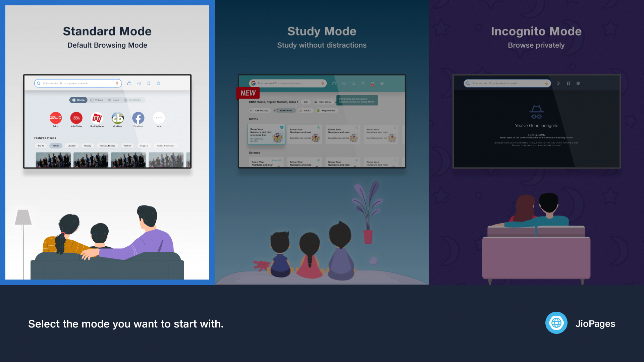This screenshot has width=644, height=362.
Task: Click the Cricbuzz shortcut icon
Action: click(118, 118)
